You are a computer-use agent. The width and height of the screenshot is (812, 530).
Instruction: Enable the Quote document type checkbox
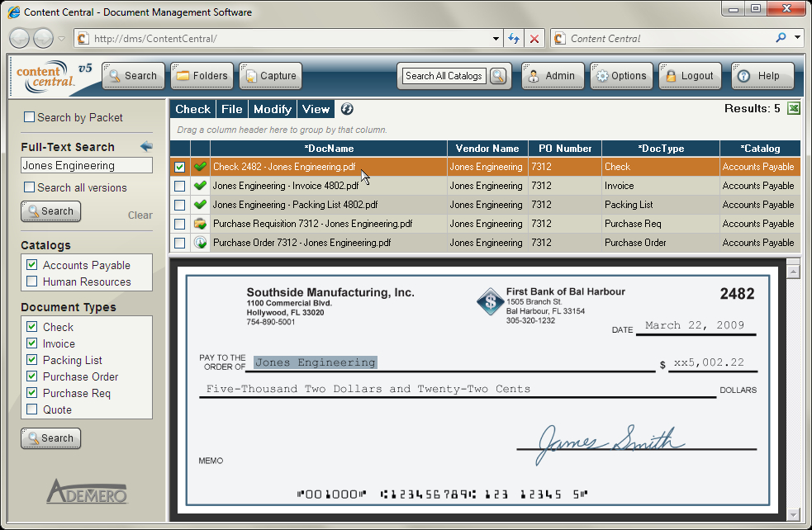tap(31, 410)
